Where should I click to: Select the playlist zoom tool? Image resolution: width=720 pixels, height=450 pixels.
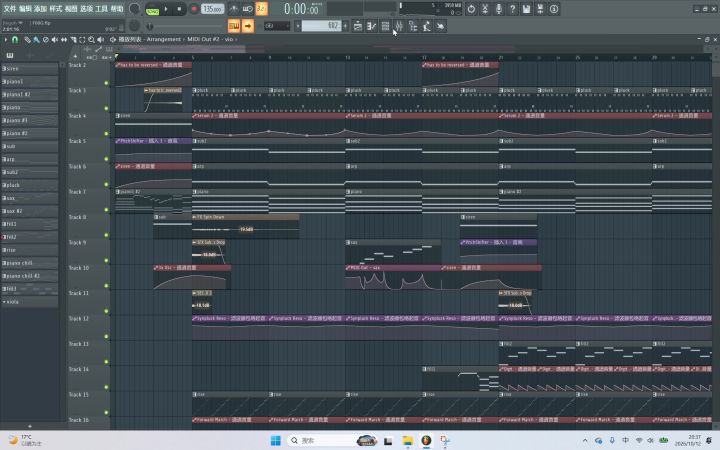91,40
